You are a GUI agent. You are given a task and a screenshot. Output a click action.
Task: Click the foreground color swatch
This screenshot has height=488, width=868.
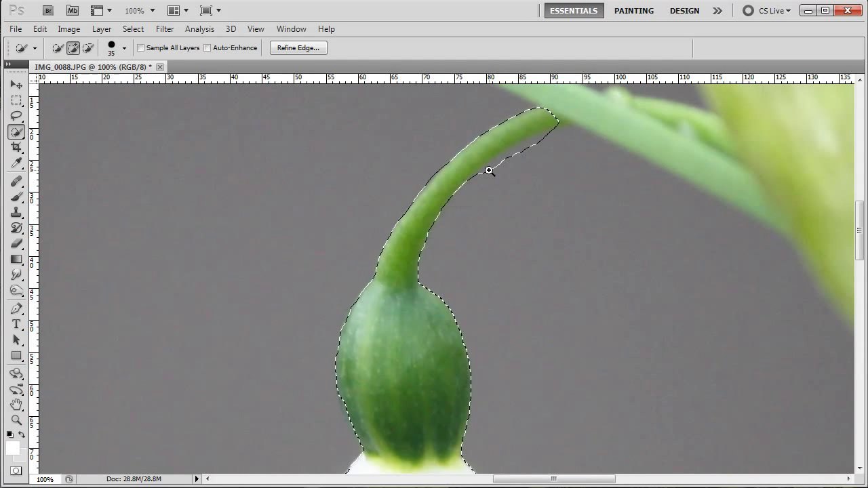[12, 448]
